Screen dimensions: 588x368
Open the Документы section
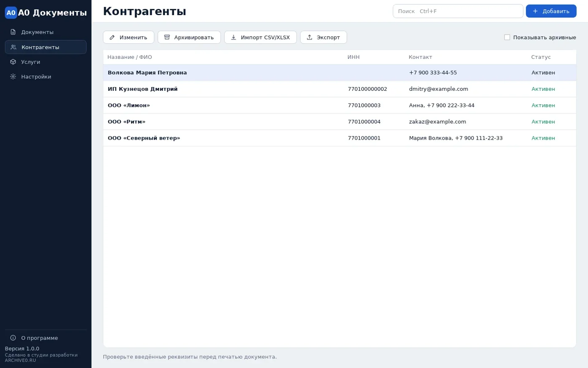click(x=46, y=32)
